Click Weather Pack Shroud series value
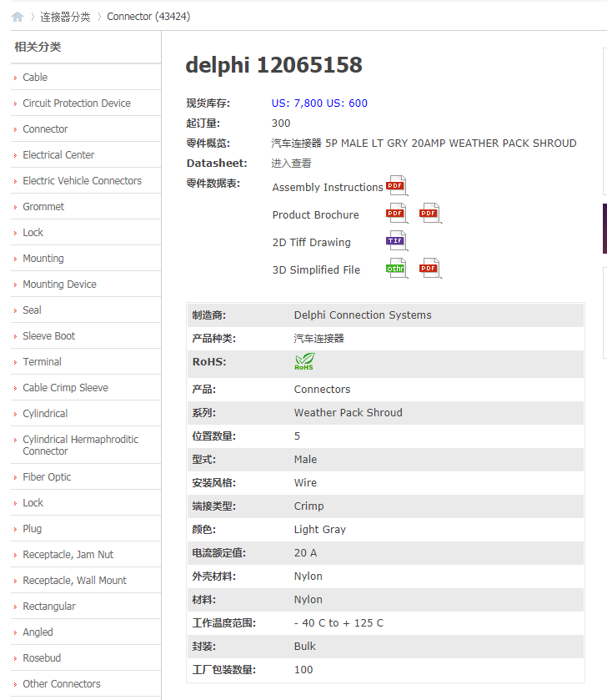This screenshot has height=700, width=607. [x=348, y=413]
